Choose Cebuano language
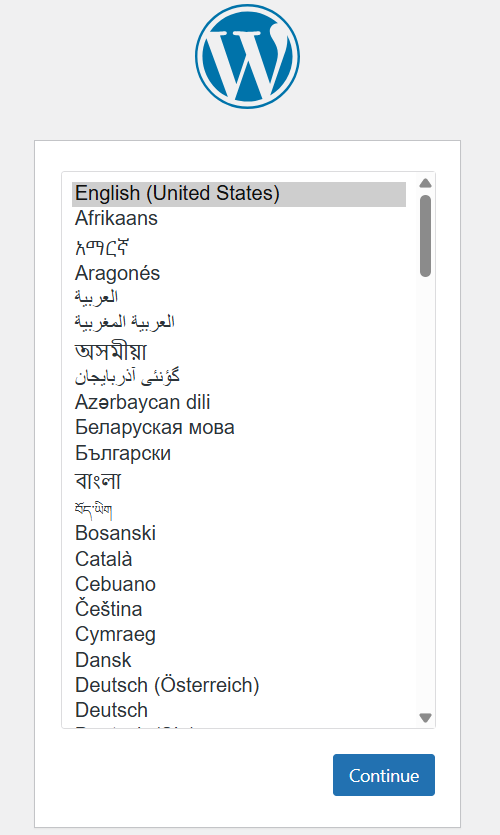The width and height of the screenshot is (500, 835). (239, 584)
